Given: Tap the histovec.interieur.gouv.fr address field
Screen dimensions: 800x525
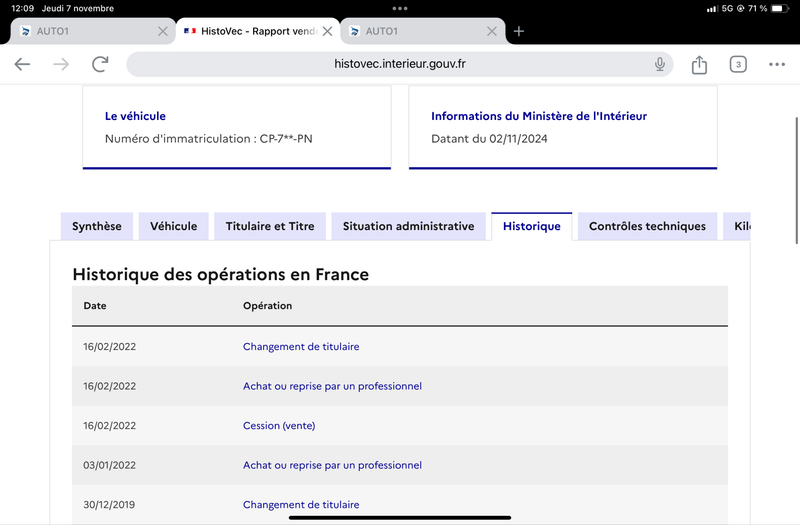Looking at the screenshot, I should (399, 64).
